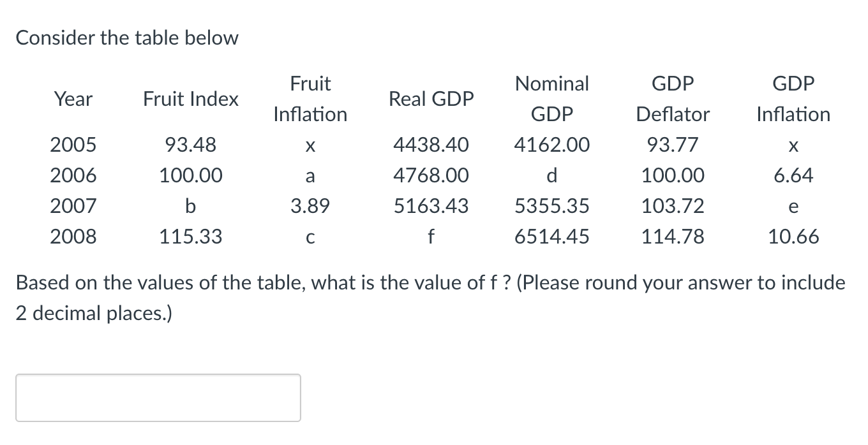Click the value 10.66 under GDP Inflation
The height and width of the screenshot is (445, 868).
click(x=793, y=237)
